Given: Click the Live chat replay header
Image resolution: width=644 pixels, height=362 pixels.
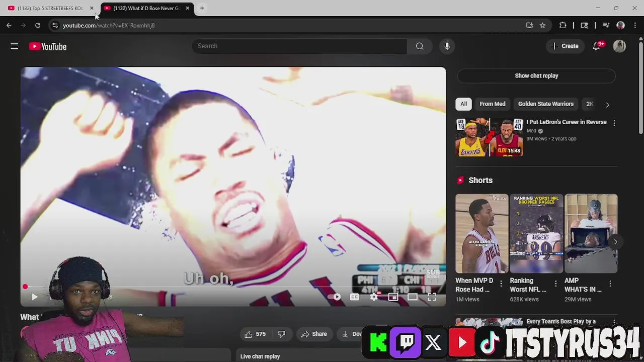Looking at the screenshot, I should coord(260,356).
